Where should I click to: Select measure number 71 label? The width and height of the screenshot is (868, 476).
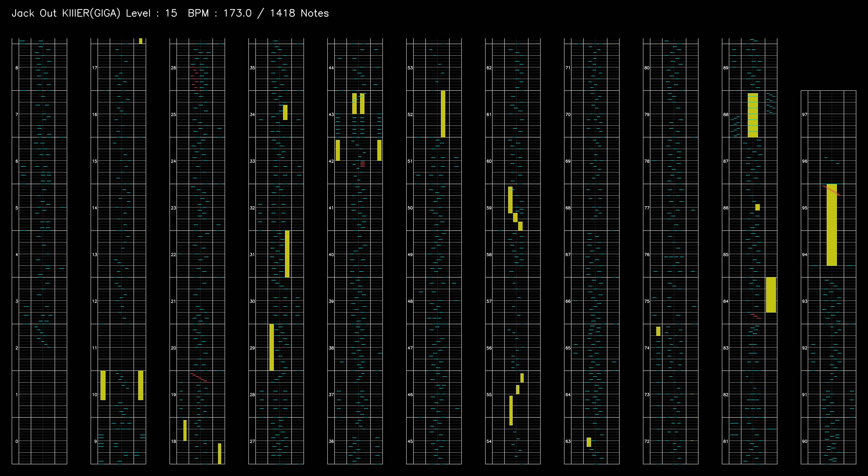point(568,68)
